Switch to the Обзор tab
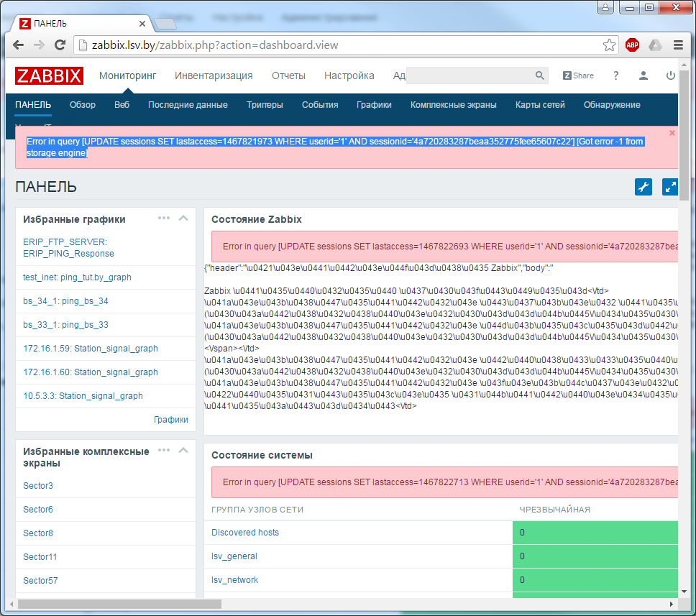The image size is (696, 616). [x=83, y=105]
